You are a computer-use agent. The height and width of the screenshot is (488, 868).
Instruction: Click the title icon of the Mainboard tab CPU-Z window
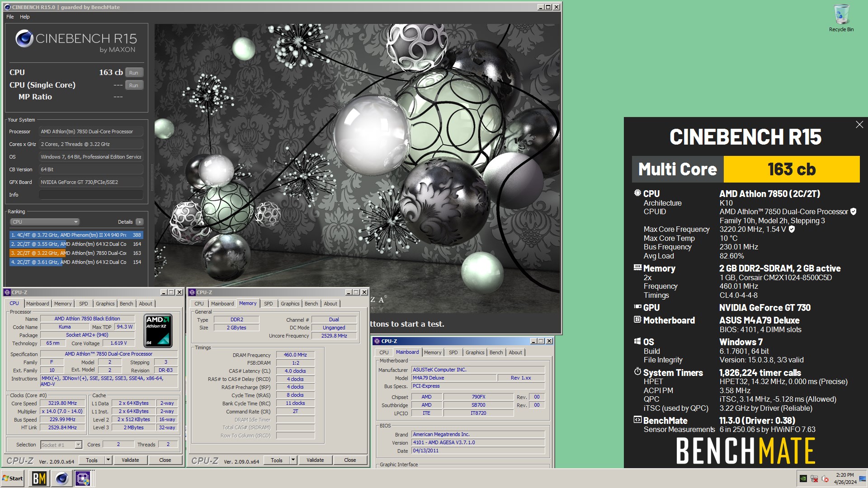377,341
